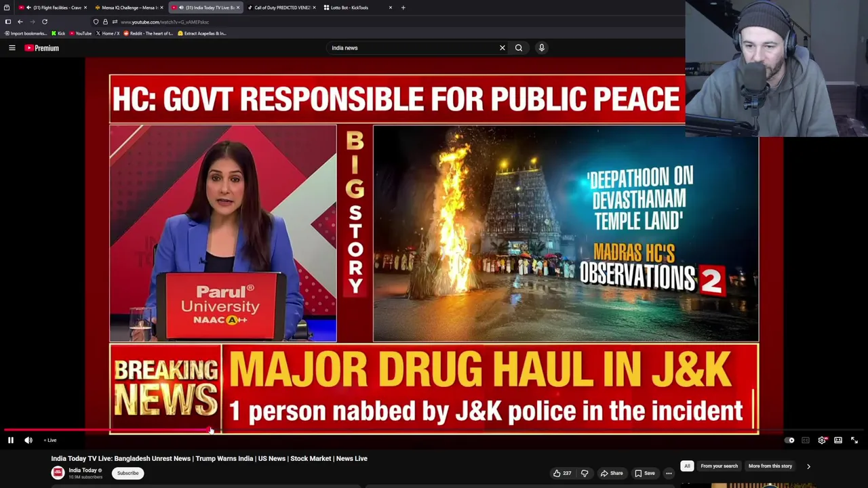The image size is (868, 488).
Task: Subscribe to India Today channel
Action: click(x=127, y=473)
